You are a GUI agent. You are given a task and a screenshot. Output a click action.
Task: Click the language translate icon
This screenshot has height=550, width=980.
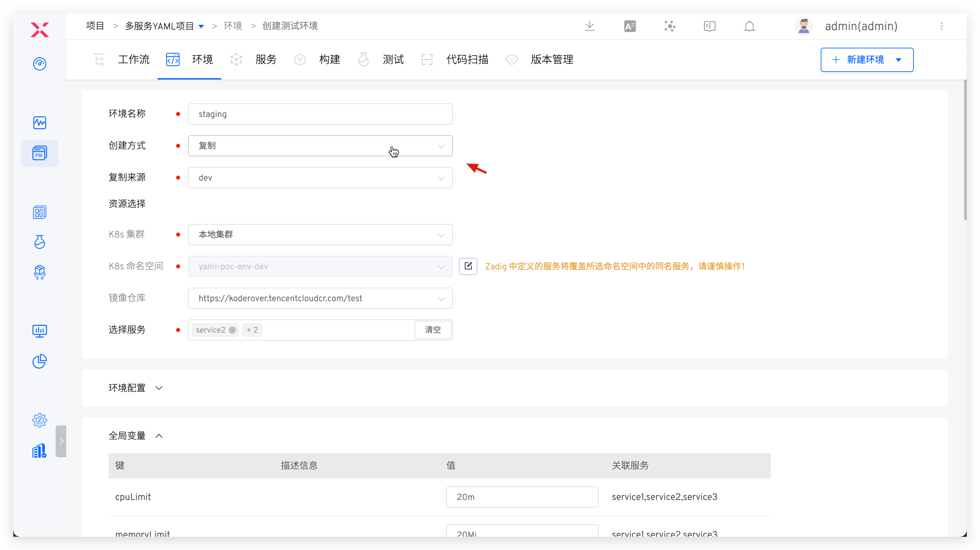pyautogui.click(x=630, y=26)
